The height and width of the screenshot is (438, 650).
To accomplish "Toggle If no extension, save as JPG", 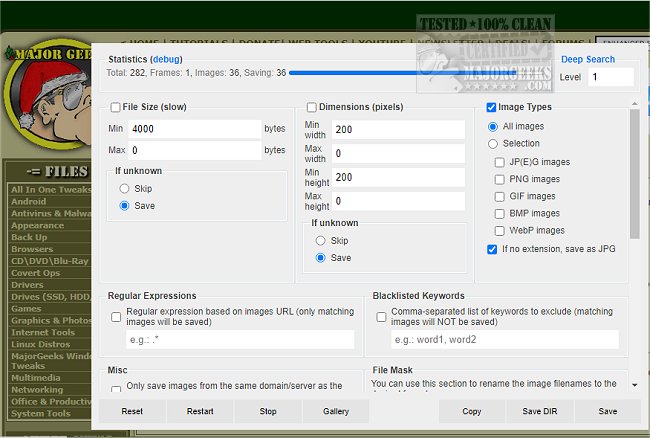I will pos(491,249).
